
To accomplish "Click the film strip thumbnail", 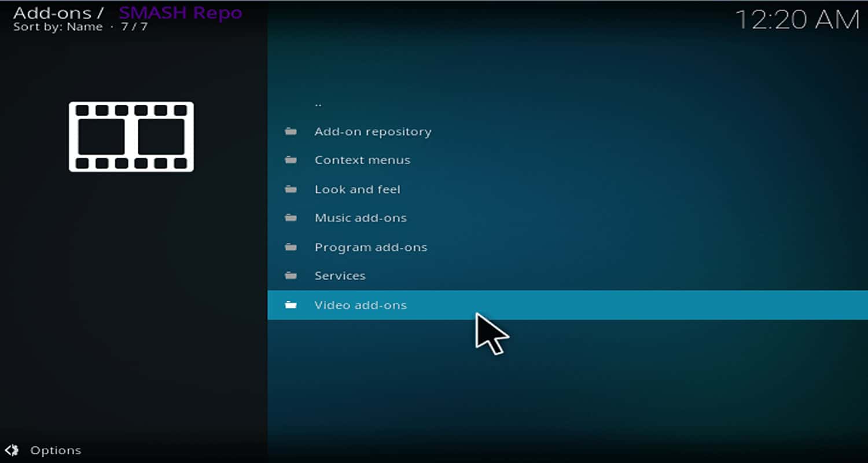I will pos(131,137).
